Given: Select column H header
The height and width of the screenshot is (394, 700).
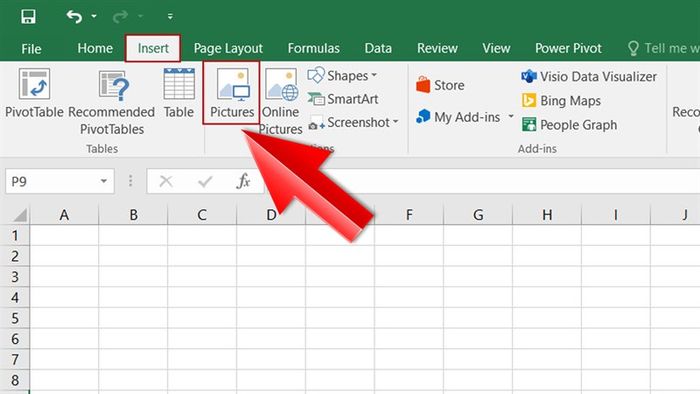Looking at the screenshot, I should coord(547,215).
